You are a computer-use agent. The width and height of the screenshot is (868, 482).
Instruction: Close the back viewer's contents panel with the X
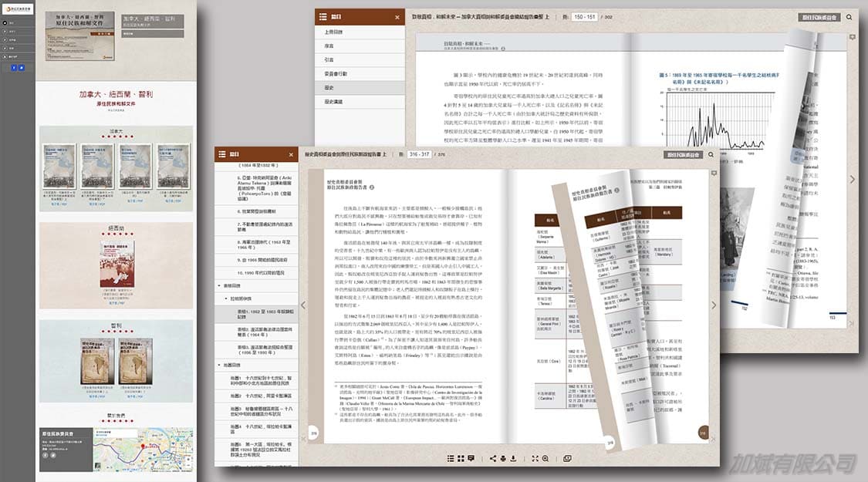click(397, 17)
